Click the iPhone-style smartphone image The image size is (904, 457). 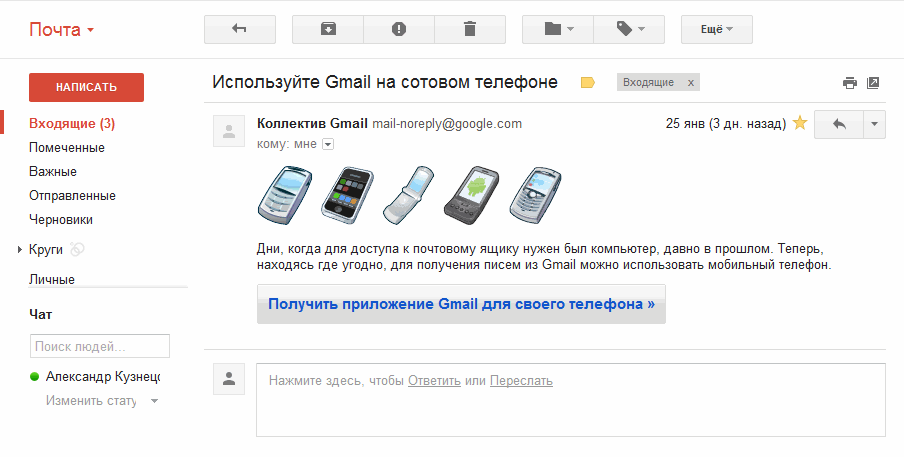[x=347, y=195]
